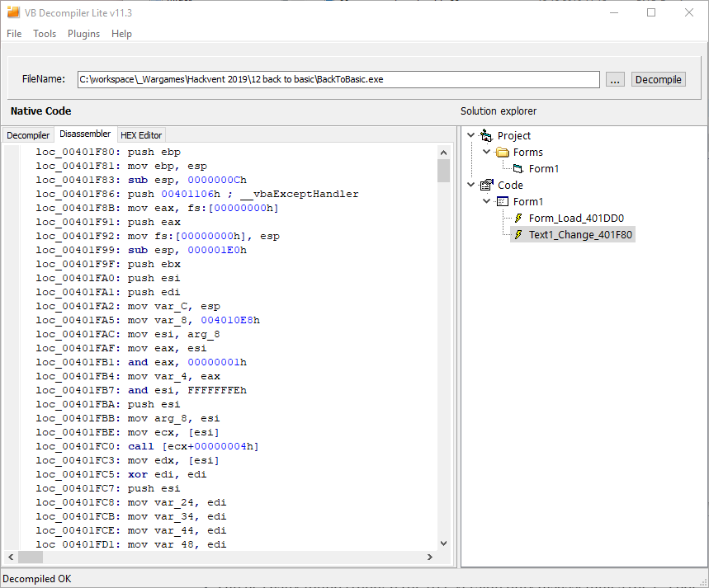Image resolution: width=709 pixels, height=588 pixels.
Task: Select Form1 under the Forms folder
Action: (543, 168)
